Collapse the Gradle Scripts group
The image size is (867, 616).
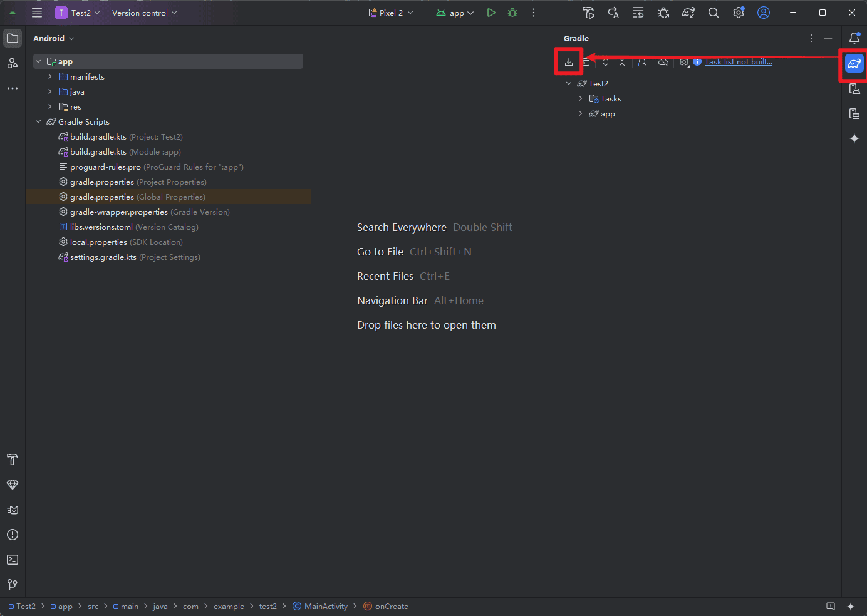pos(38,121)
